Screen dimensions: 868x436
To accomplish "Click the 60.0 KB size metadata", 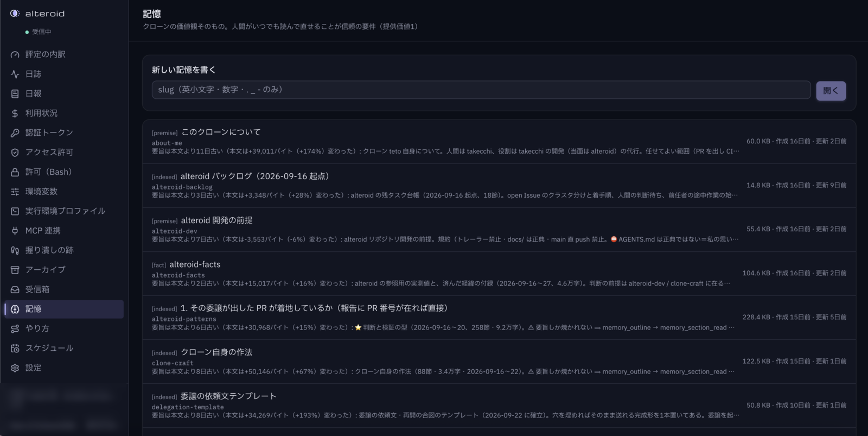I will click(758, 141).
